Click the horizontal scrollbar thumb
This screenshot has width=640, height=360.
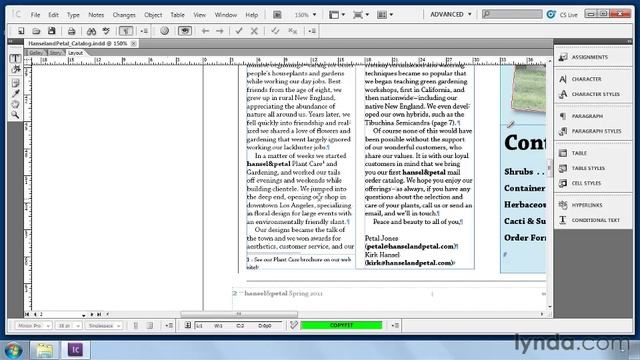(239, 314)
